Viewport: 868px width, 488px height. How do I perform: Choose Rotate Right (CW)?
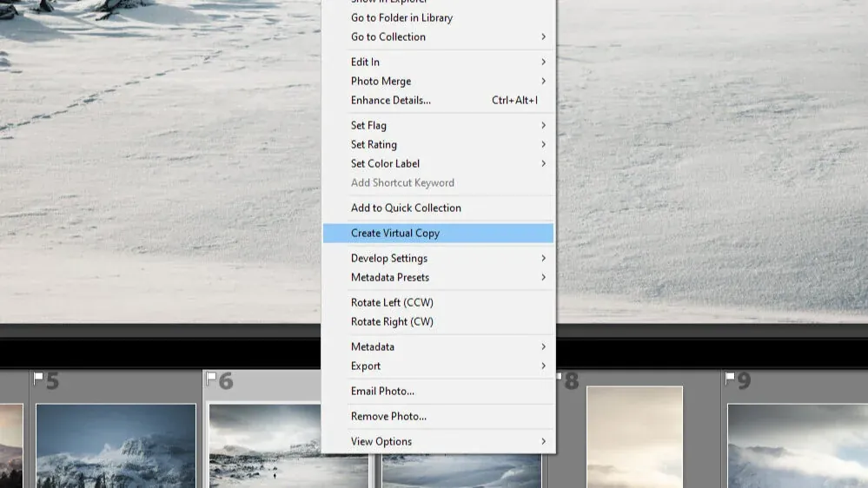(438, 322)
